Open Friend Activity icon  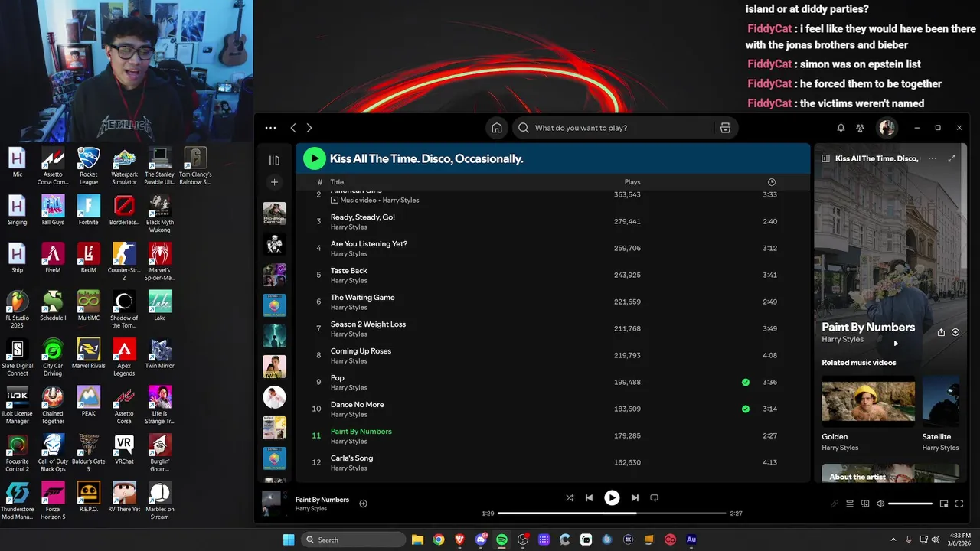(x=861, y=128)
